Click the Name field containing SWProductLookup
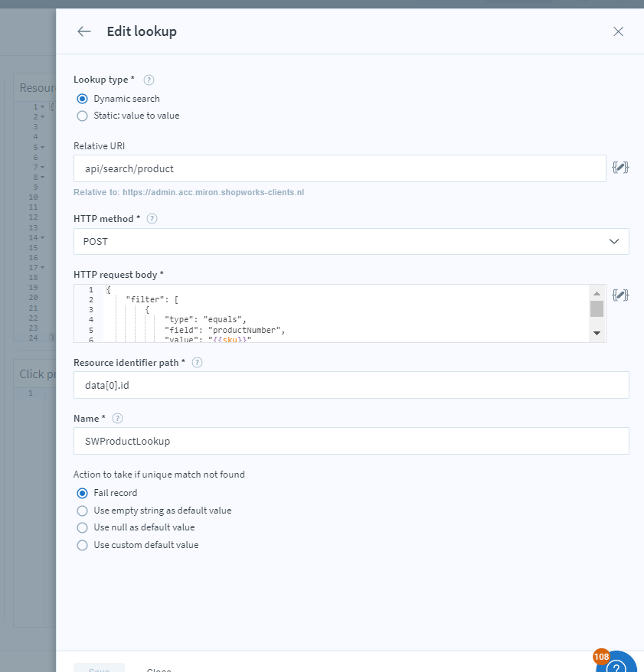The image size is (644, 672). (351, 441)
